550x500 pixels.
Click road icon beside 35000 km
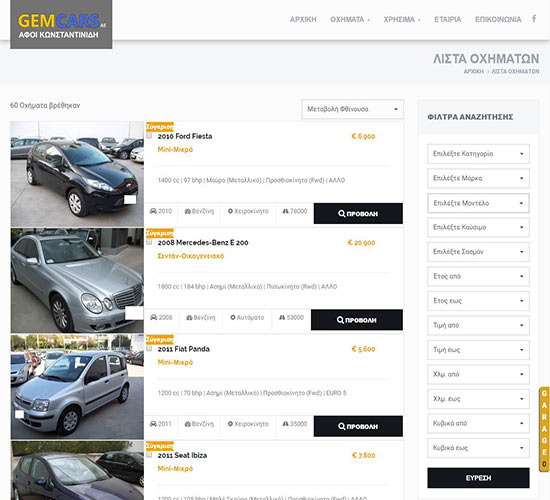286,424
